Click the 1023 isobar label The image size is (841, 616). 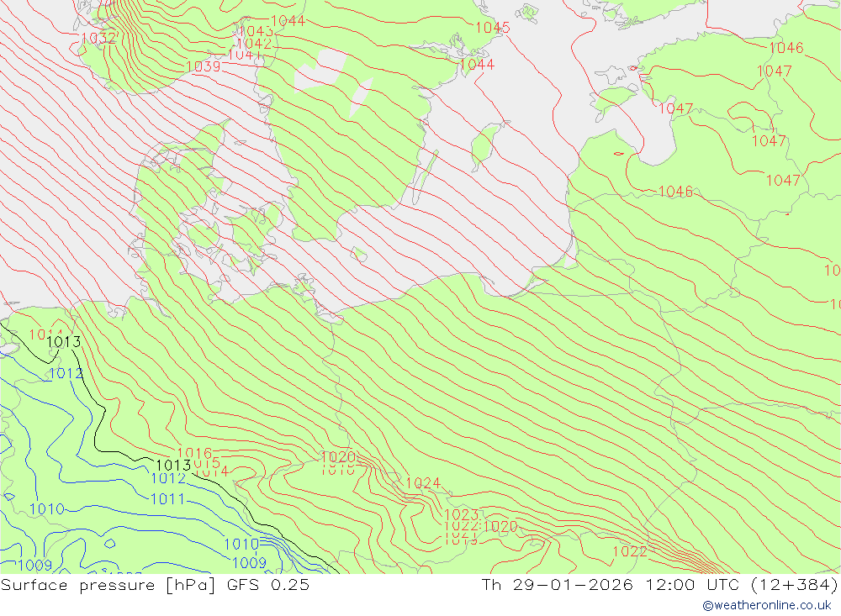click(x=461, y=514)
